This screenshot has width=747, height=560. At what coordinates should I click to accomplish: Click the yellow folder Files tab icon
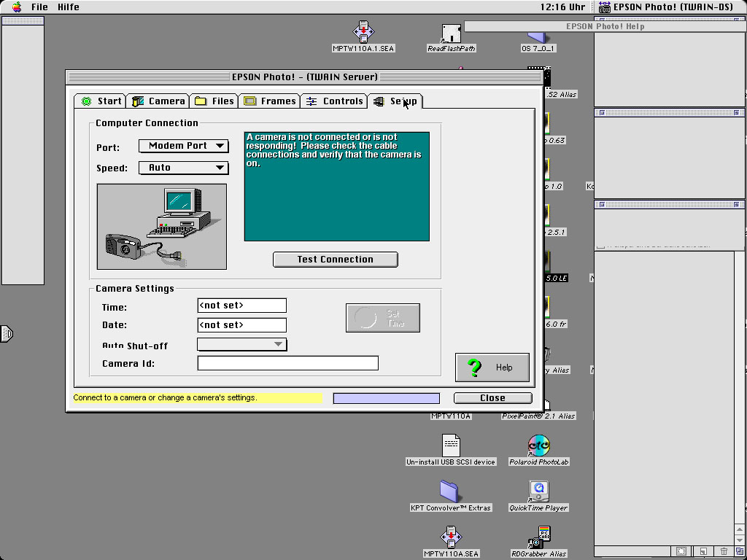coord(201,101)
